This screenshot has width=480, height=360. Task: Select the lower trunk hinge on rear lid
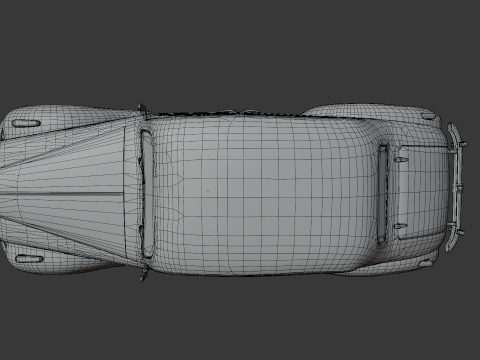(x=400, y=226)
